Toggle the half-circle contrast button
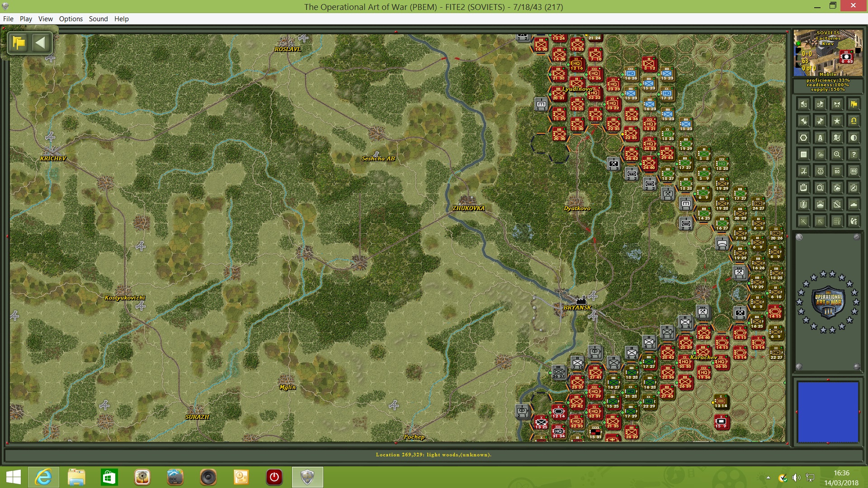The width and height of the screenshot is (868, 488). tap(854, 138)
